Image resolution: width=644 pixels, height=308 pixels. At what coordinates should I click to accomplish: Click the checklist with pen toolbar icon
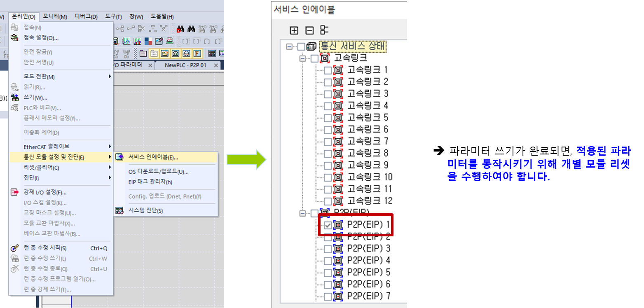click(159, 41)
